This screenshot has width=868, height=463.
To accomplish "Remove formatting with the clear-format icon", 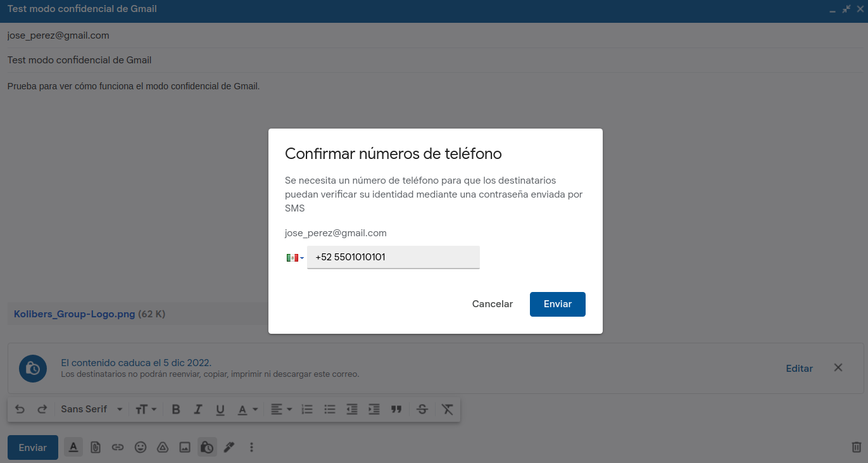I will (x=448, y=409).
